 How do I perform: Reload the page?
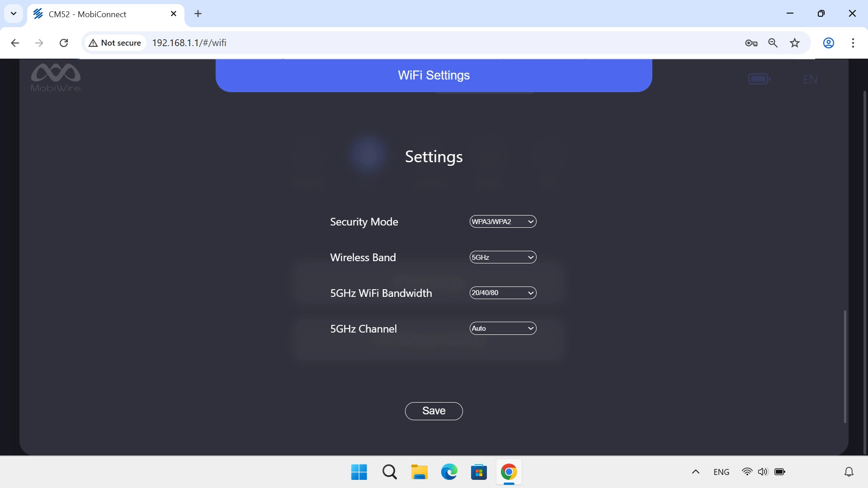click(64, 43)
